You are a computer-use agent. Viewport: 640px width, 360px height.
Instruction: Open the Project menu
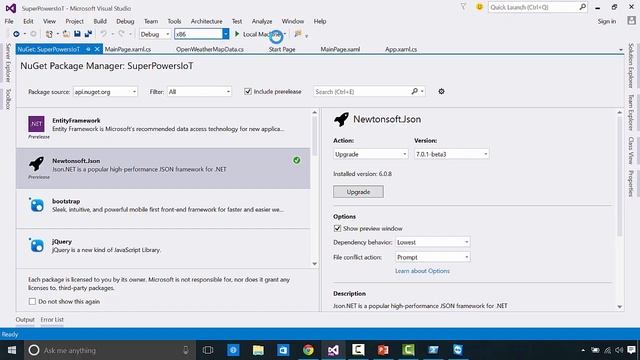(x=74, y=21)
